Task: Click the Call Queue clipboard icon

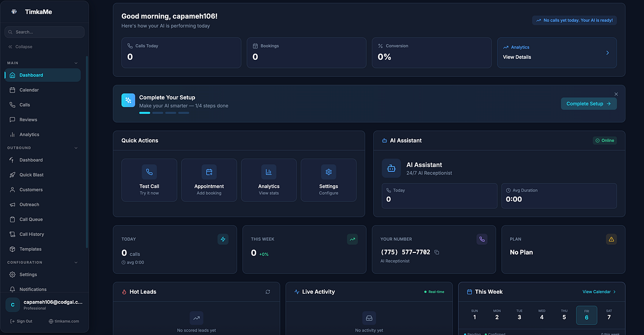Action: 12,219
